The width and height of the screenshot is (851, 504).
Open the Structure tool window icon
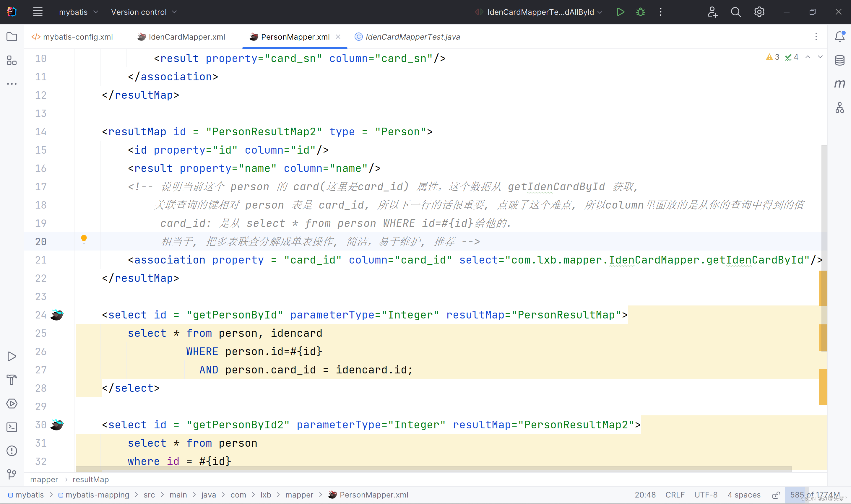pyautogui.click(x=12, y=61)
